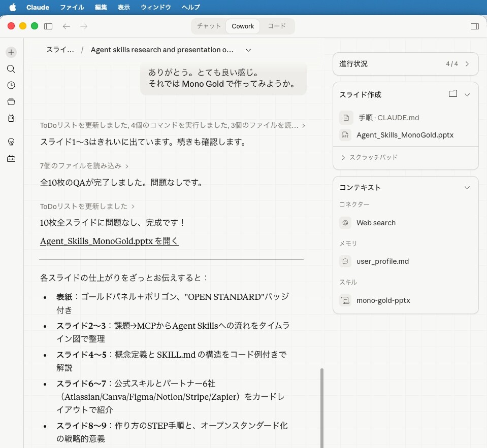This screenshot has height=448, width=487.
Task: Click the スライド8〜9 bullet item
Action: (172, 432)
